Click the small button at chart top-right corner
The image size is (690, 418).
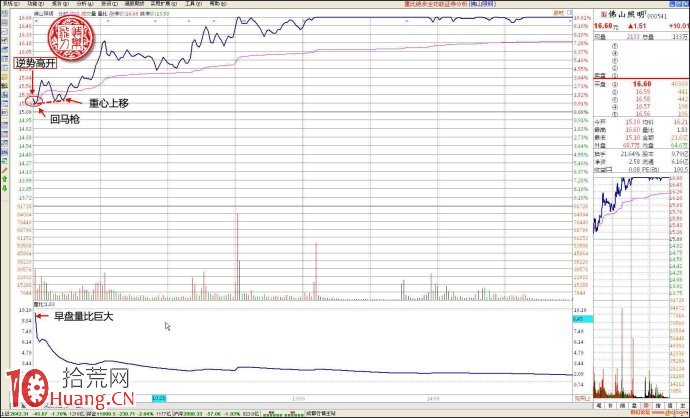(x=558, y=13)
